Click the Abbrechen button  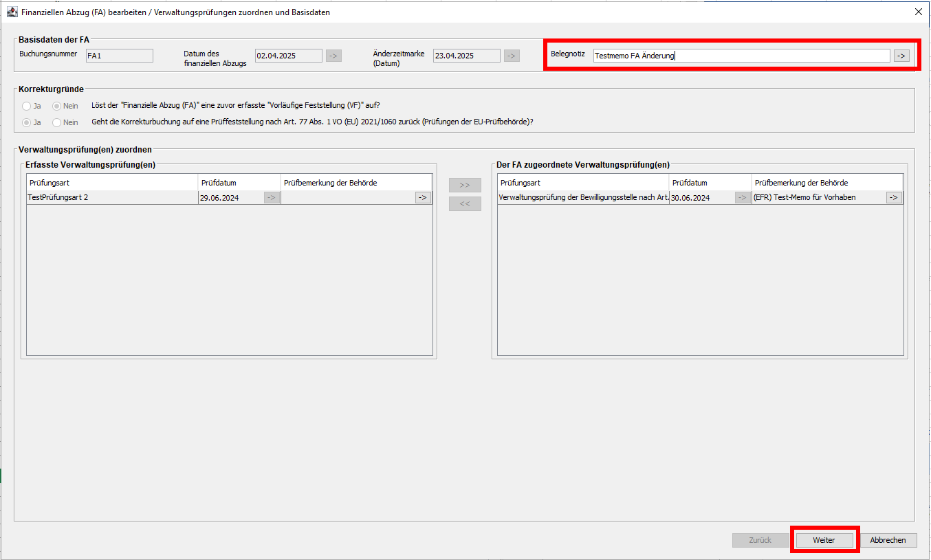[888, 540]
